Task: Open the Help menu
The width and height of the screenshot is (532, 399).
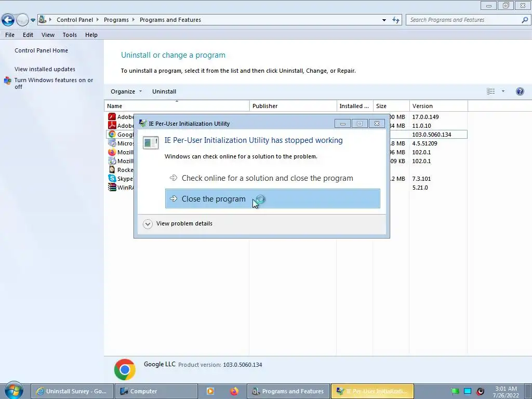Action: tap(91, 35)
